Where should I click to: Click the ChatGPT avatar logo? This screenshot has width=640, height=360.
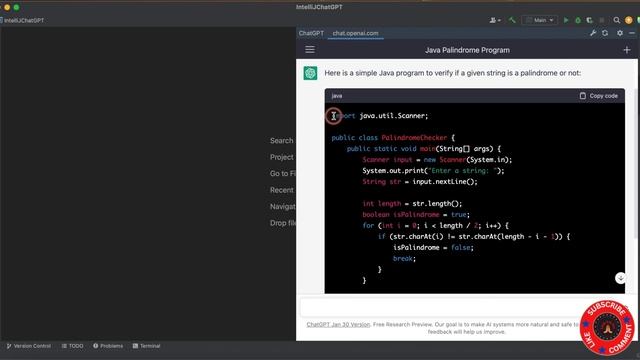click(x=310, y=73)
